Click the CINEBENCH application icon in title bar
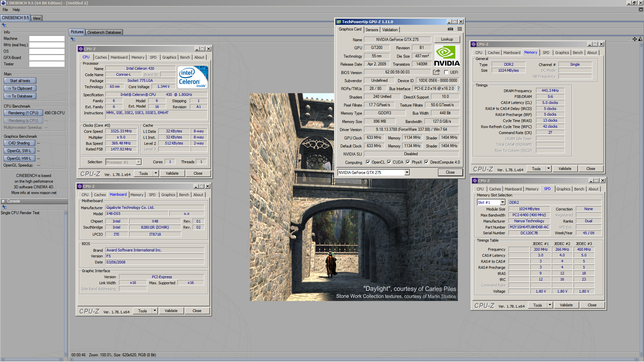644x362 pixels. pos(3,3)
